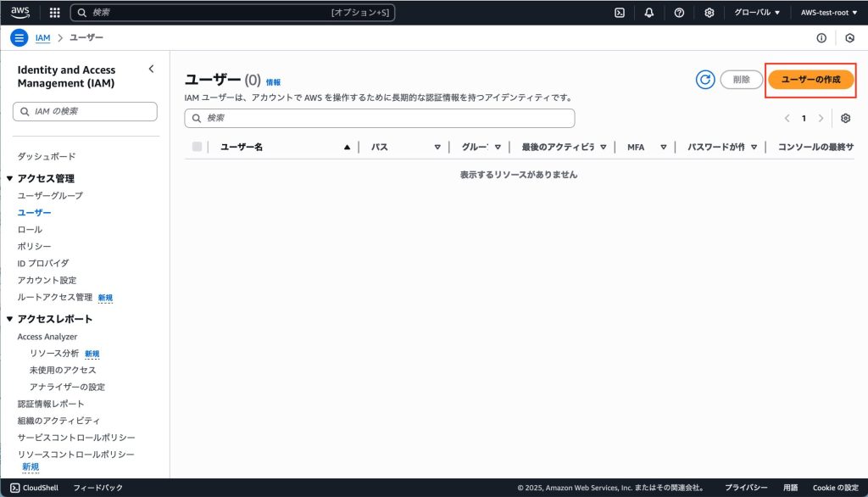Screen dimensions: 868x497
Task: Open ポリシー in the sidebar
Action: coord(34,246)
